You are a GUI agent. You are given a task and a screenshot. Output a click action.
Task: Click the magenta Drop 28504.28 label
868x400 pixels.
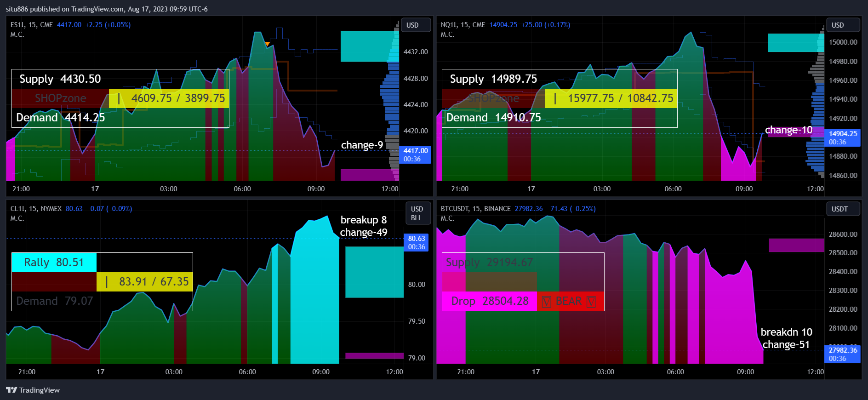[490, 301]
